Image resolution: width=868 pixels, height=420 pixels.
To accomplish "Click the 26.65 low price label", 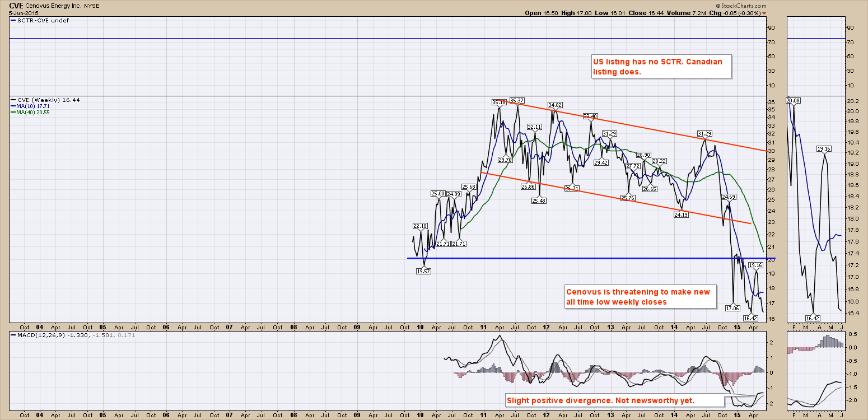I will pyautogui.click(x=650, y=189).
